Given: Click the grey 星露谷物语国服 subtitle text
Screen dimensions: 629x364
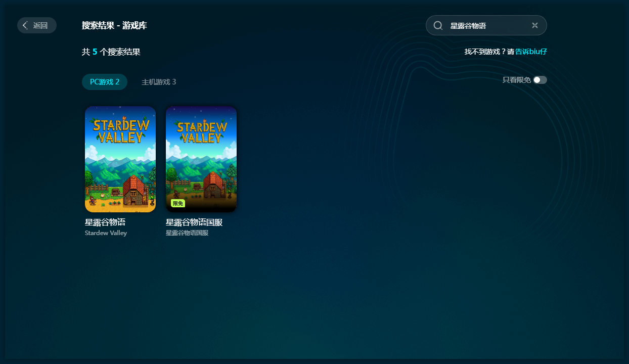Looking at the screenshot, I should point(187,233).
